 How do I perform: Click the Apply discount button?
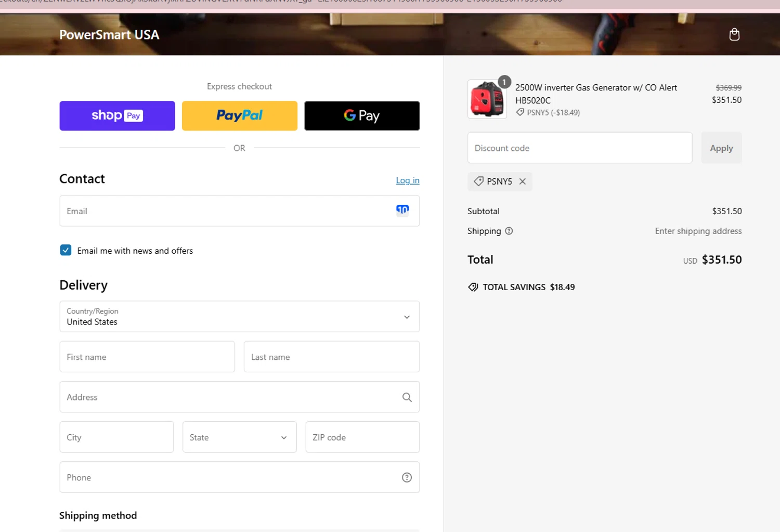pos(721,148)
